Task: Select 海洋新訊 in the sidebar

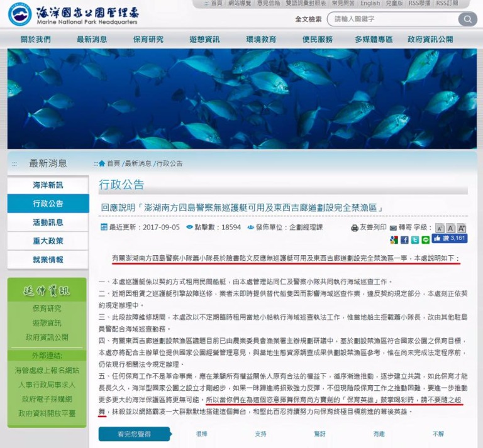Action: click(x=48, y=185)
